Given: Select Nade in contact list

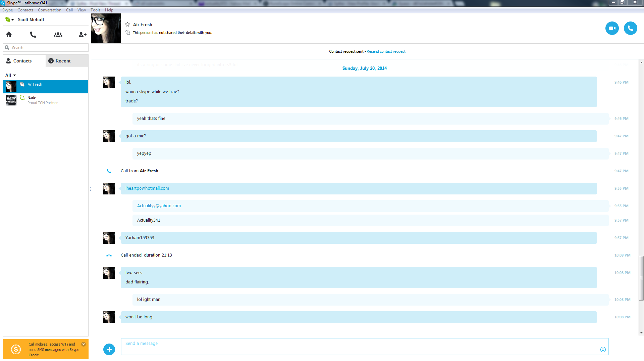Looking at the screenshot, I should tap(46, 100).
